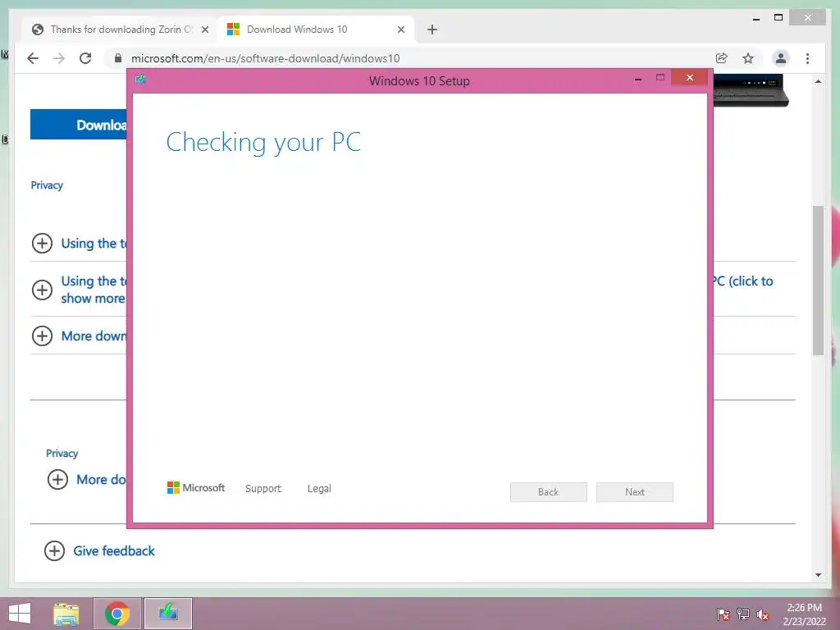Open Chrome three-dot menu

pyautogui.click(x=807, y=58)
